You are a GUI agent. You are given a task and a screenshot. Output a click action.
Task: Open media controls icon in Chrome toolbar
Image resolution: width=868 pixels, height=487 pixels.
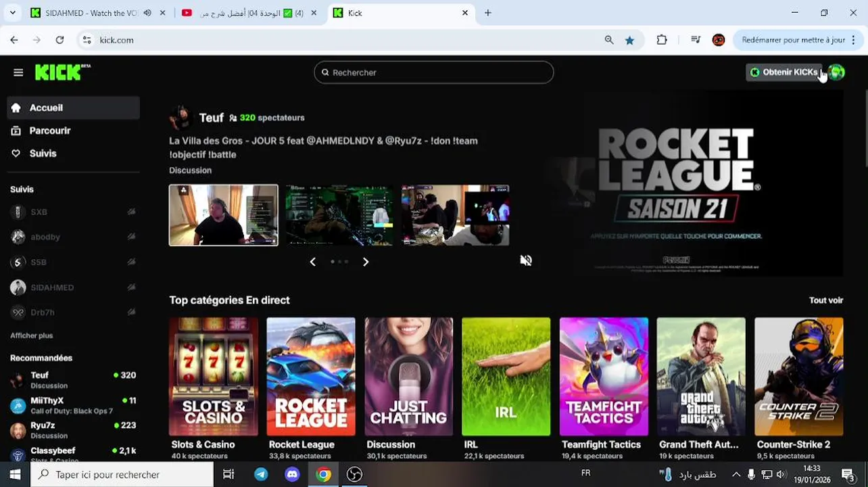tap(696, 40)
